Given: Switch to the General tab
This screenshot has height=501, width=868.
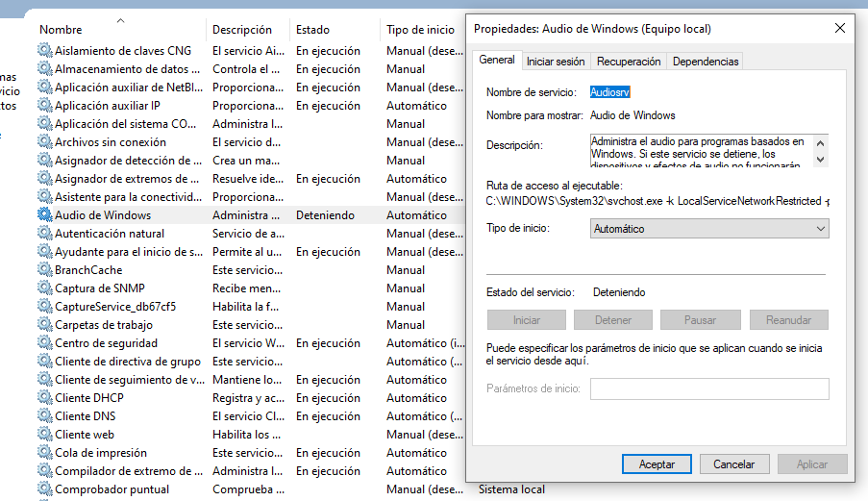Looking at the screenshot, I should tap(497, 60).
